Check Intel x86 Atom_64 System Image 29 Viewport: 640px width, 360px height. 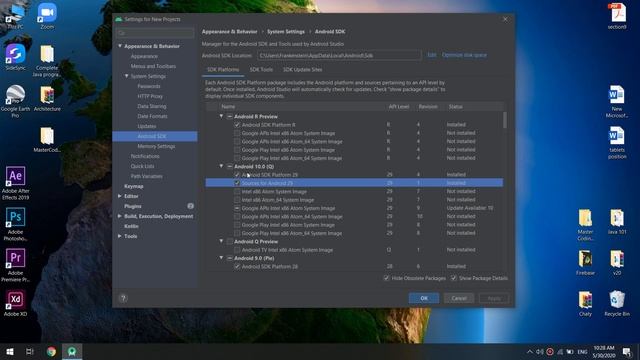coord(237,200)
